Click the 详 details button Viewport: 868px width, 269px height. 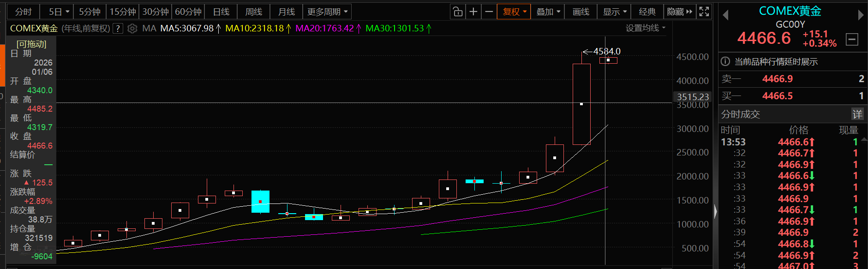(x=857, y=114)
